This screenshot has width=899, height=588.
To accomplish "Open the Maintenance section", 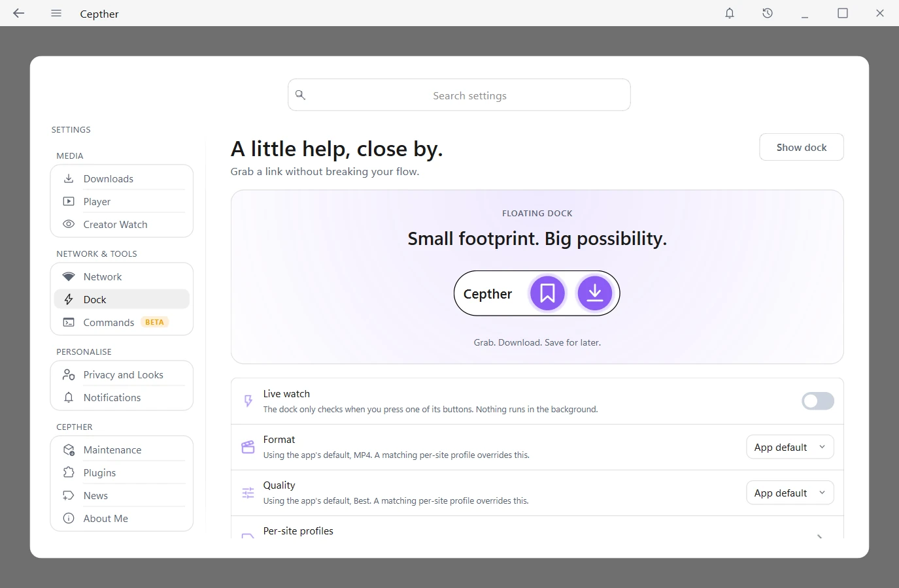I will click(x=122, y=449).
